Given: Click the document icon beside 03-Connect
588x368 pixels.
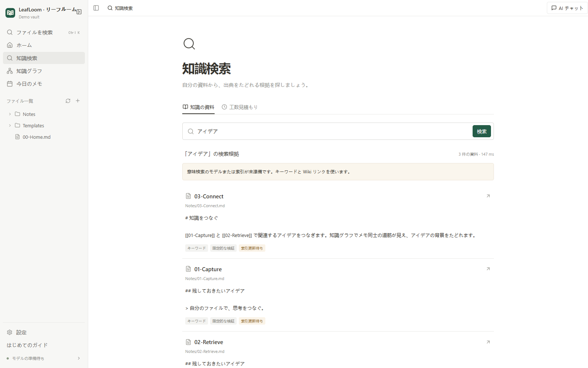Looking at the screenshot, I should [189, 196].
